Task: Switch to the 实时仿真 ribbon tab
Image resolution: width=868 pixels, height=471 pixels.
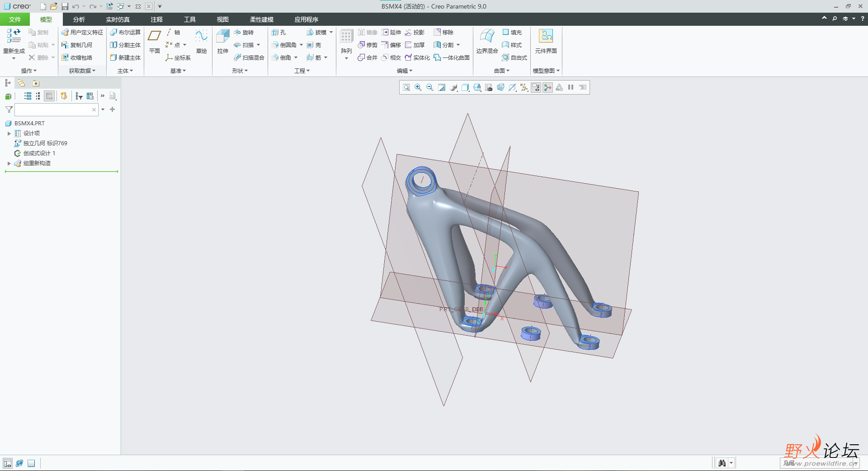Action: (118, 19)
